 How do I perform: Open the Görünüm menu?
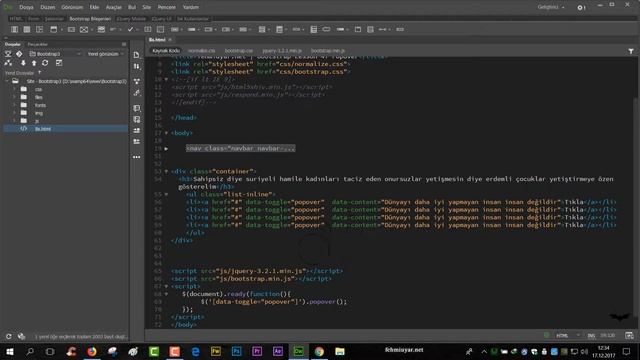(72, 7)
